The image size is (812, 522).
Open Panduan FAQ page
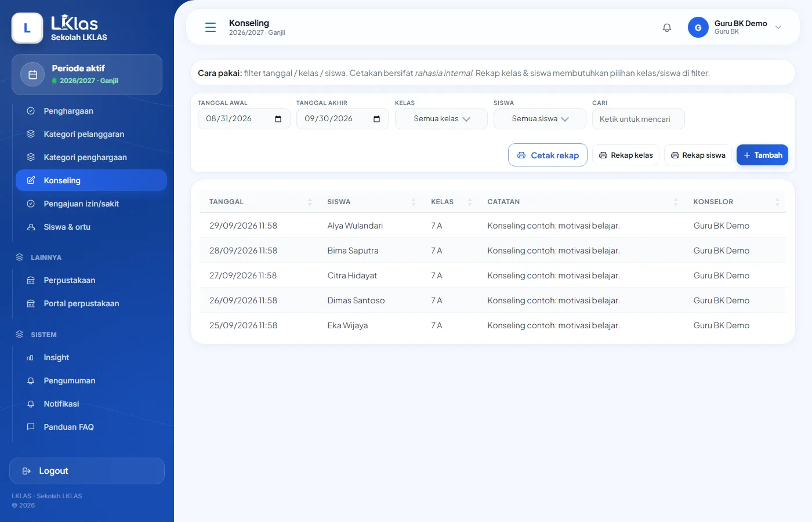pyautogui.click(x=91, y=427)
